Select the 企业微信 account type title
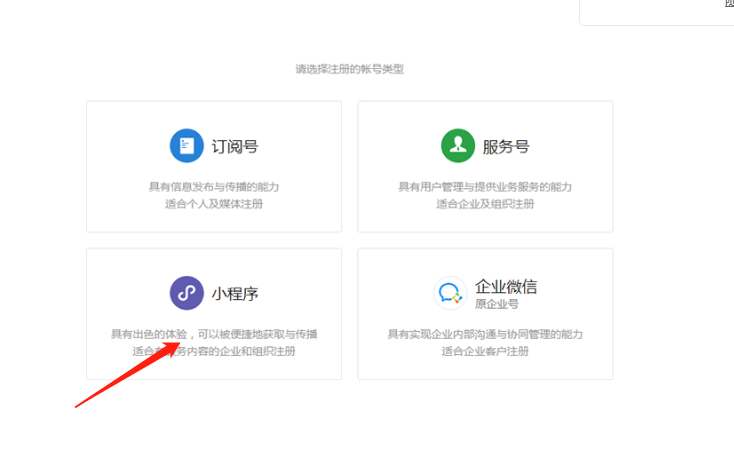This screenshot has width=734, height=475. click(x=506, y=286)
